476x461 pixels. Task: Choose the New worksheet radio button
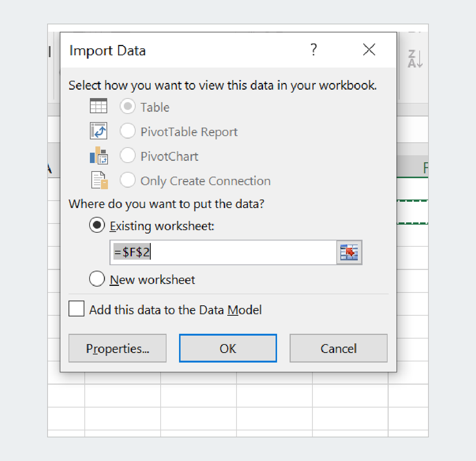[x=97, y=279]
